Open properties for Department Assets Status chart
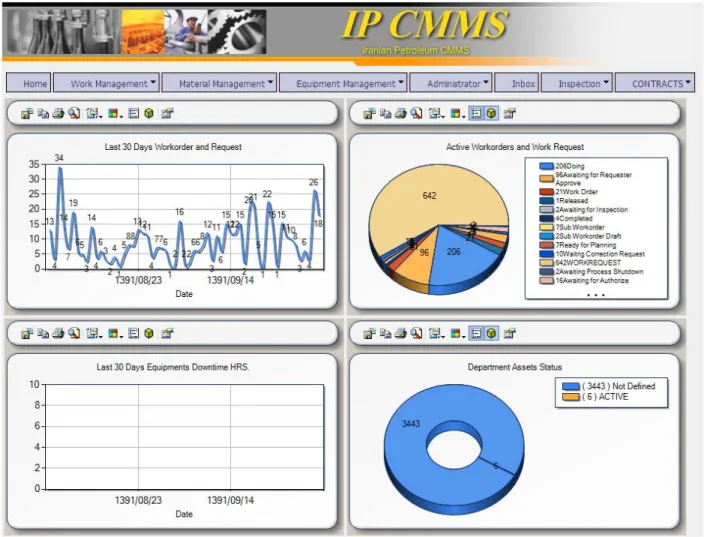 [x=509, y=334]
